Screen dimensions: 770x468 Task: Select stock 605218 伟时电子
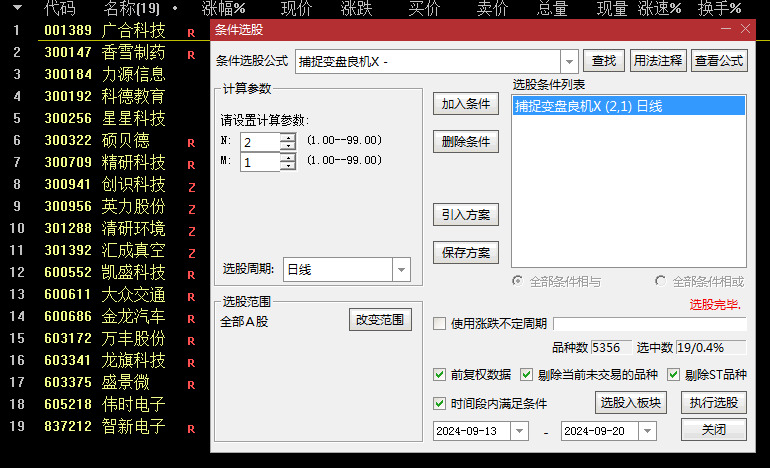click(105, 404)
